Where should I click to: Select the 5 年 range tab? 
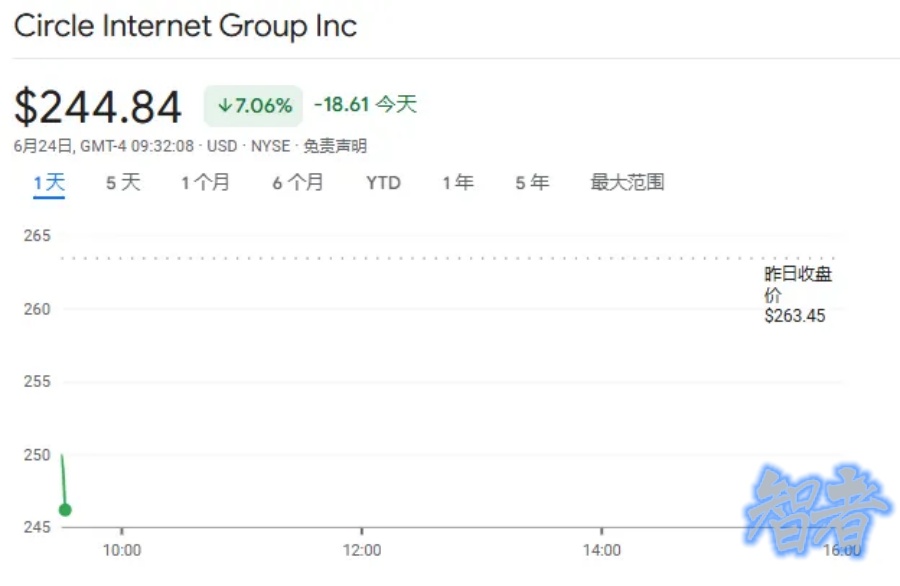tap(532, 182)
